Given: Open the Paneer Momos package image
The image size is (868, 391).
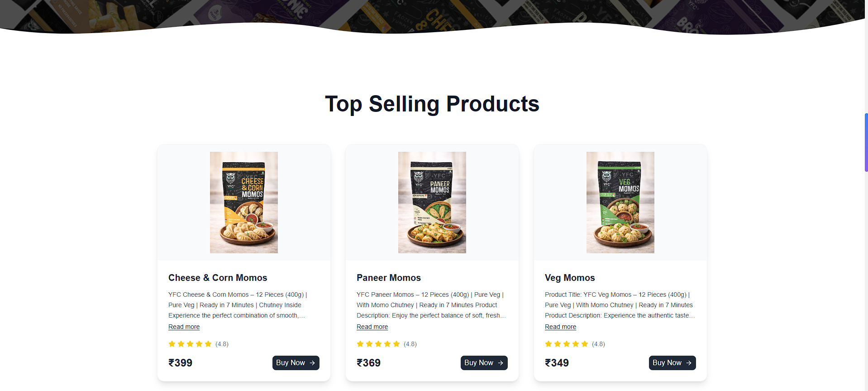Looking at the screenshot, I should coord(432,202).
